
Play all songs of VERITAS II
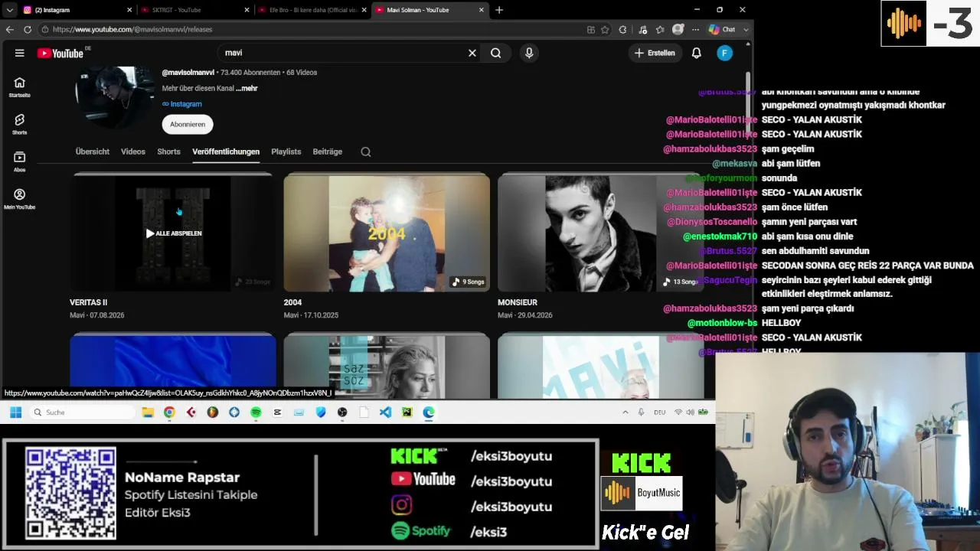(x=174, y=233)
